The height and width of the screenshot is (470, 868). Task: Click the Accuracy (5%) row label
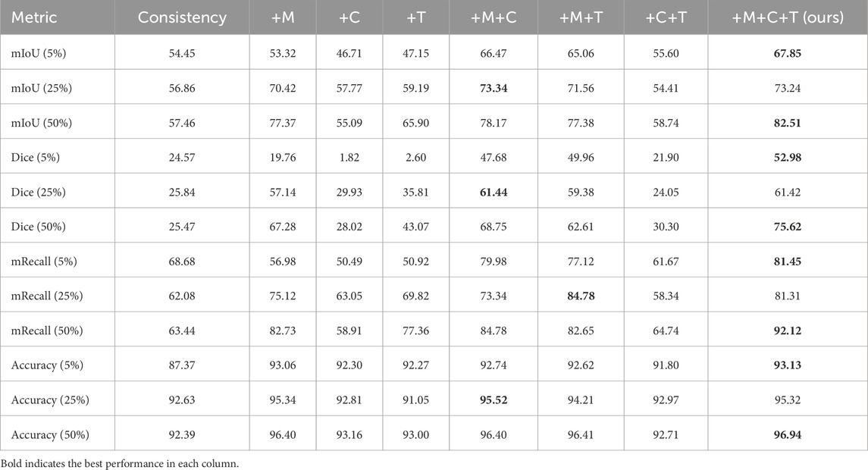coord(47,365)
